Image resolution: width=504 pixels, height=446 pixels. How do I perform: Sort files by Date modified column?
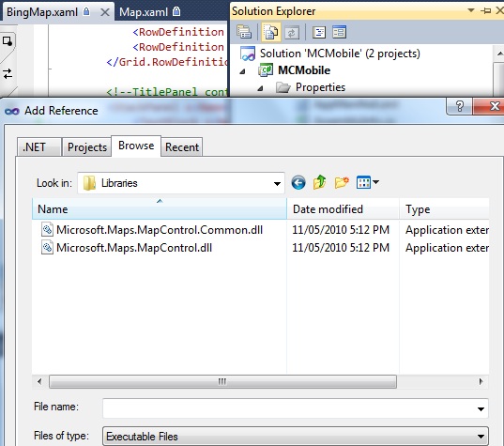point(343,209)
